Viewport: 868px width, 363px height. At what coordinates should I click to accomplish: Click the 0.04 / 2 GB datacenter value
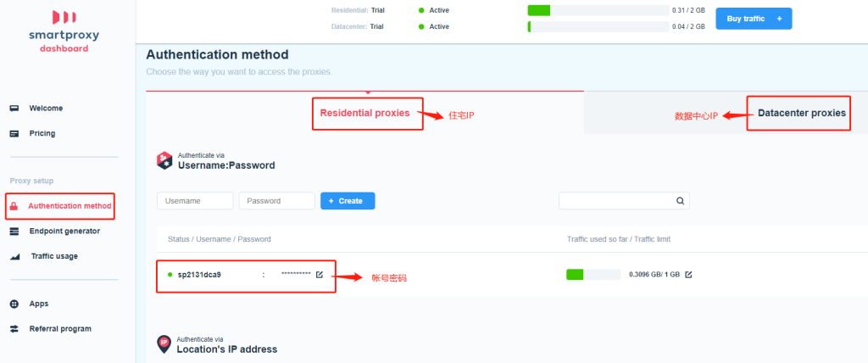(688, 26)
